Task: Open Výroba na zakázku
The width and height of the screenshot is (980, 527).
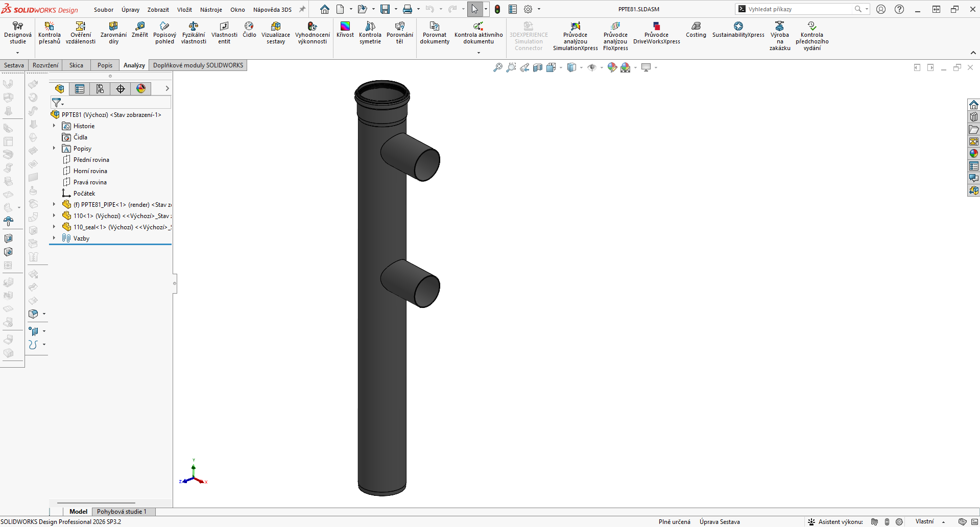Action: click(780, 36)
